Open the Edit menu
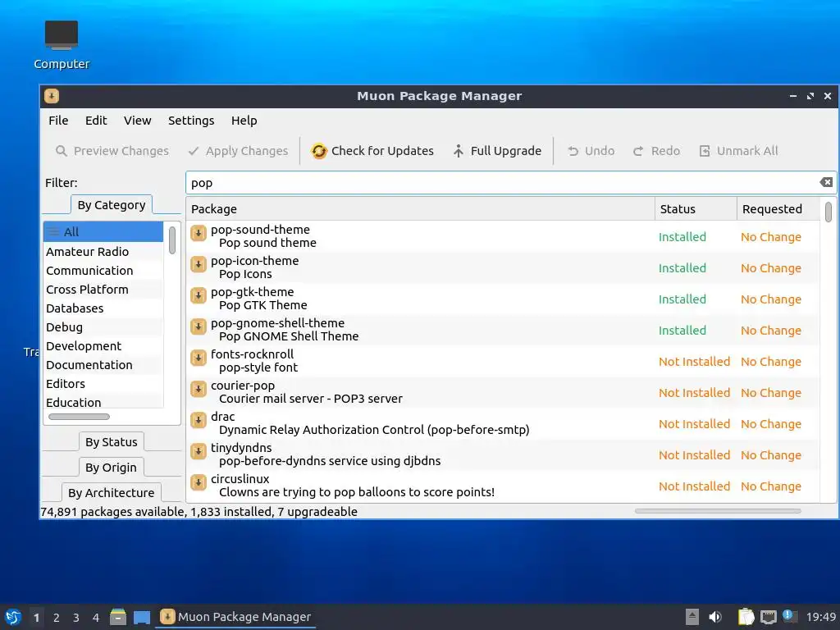Viewport: 840px width, 630px height. click(96, 121)
